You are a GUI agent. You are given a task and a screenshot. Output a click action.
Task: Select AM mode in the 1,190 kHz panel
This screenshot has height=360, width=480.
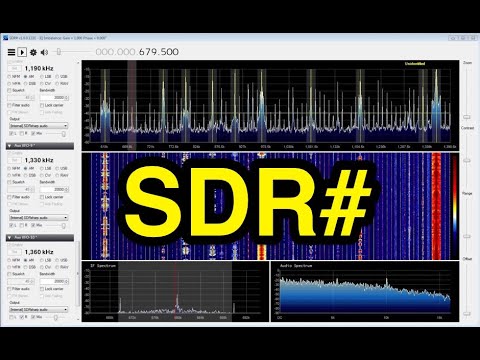(x=29, y=77)
